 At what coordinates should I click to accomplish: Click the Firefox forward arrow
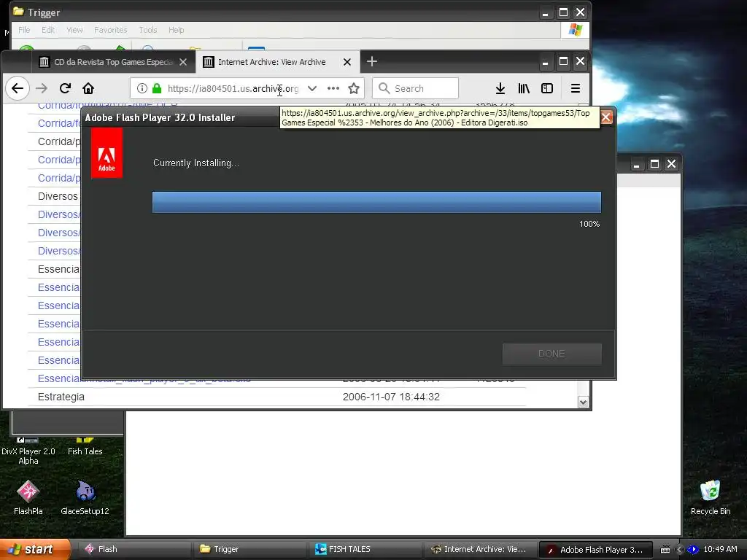point(42,88)
